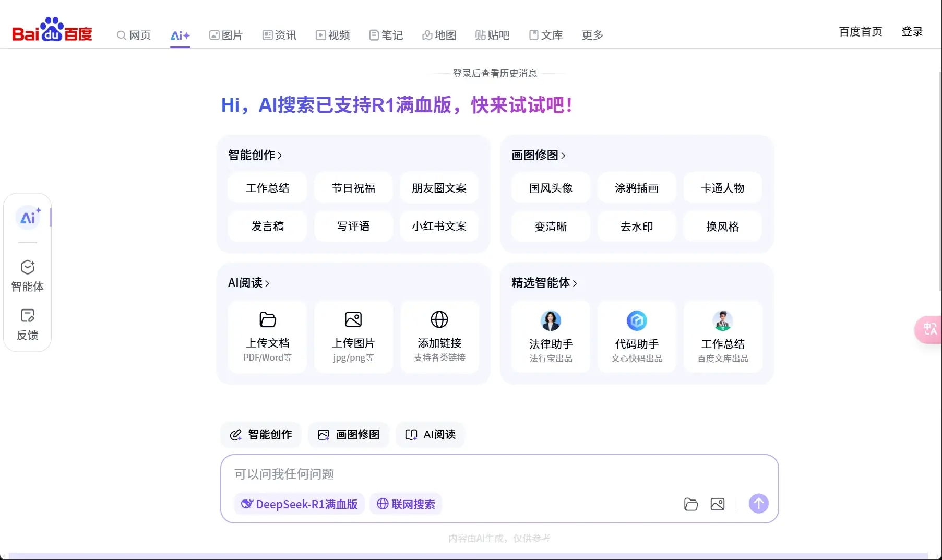The width and height of the screenshot is (942, 560).
Task: Open the 更多 menu in top navigation
Action: tap(592, 35)
